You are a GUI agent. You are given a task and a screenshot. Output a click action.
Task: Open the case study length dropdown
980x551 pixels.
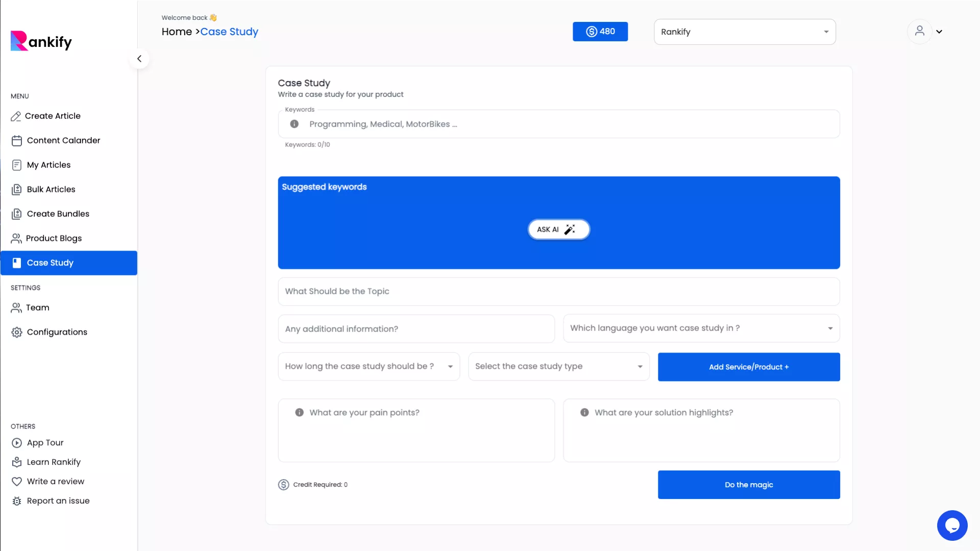369,366
